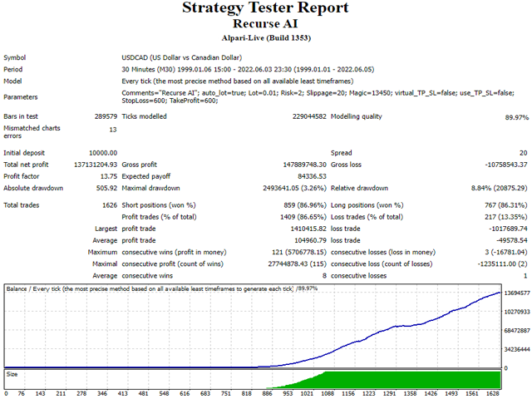This screenshot has height=399, width=532.
Task: Click the 'Every tick' model description
Action: tap(238, 81)
